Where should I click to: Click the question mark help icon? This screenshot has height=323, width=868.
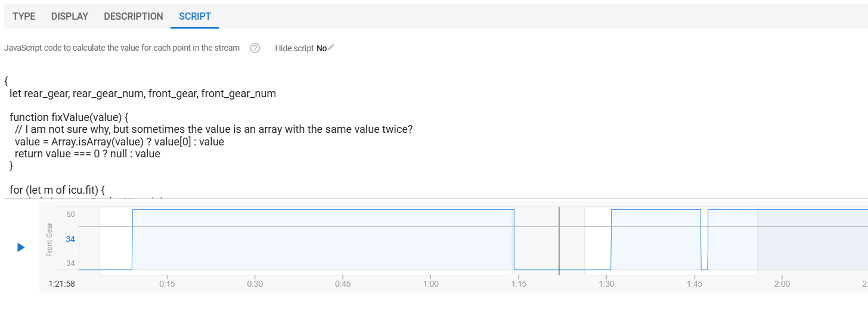click(255, 48)
